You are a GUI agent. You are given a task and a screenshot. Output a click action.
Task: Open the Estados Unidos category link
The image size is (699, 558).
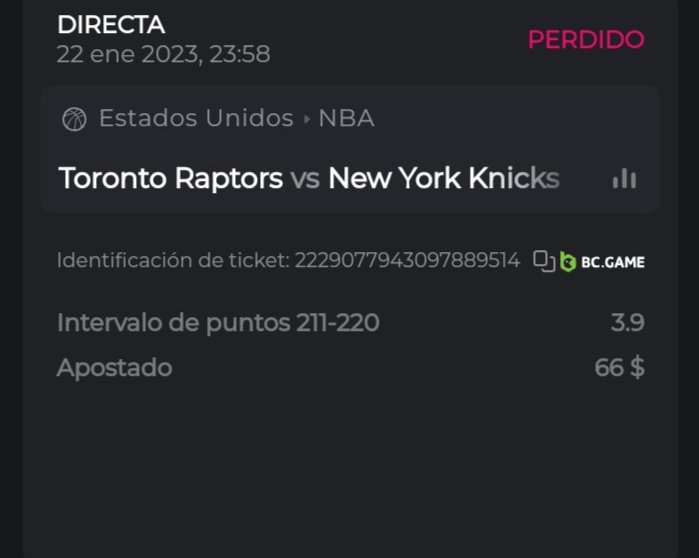[x=196, y=119]
